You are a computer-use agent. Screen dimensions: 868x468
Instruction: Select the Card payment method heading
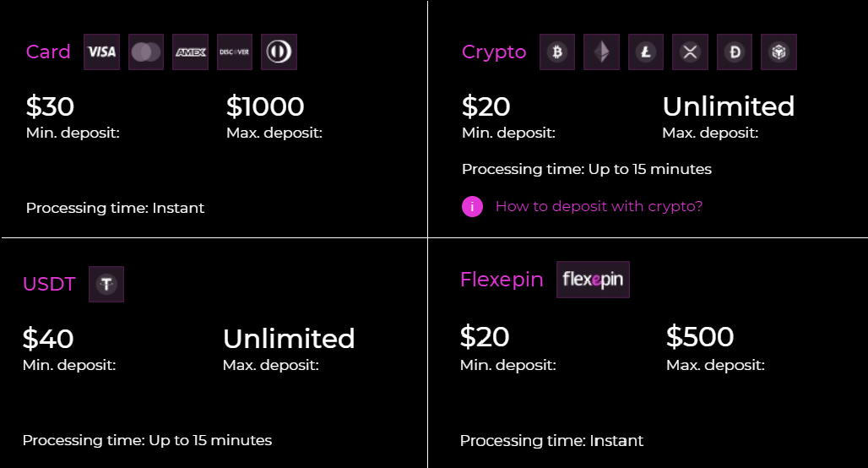[48, 52]
